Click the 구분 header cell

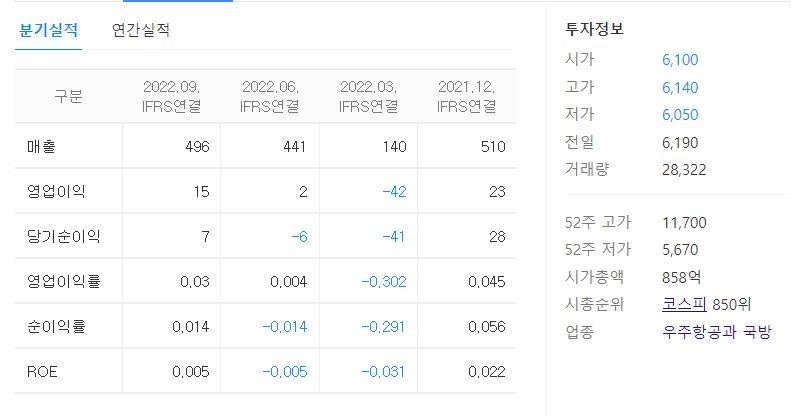69,96
